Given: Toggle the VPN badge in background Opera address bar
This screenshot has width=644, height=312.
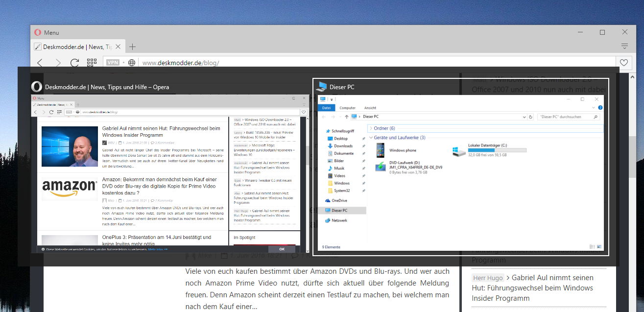Looking at the screenshot, I should (113, 63).
